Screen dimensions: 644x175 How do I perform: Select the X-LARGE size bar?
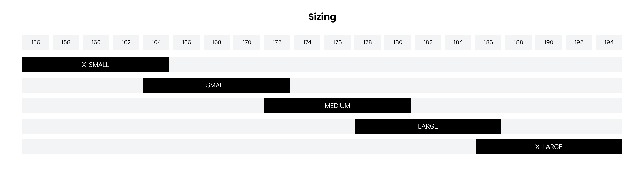pyautogui.click(x=549, y=147)
